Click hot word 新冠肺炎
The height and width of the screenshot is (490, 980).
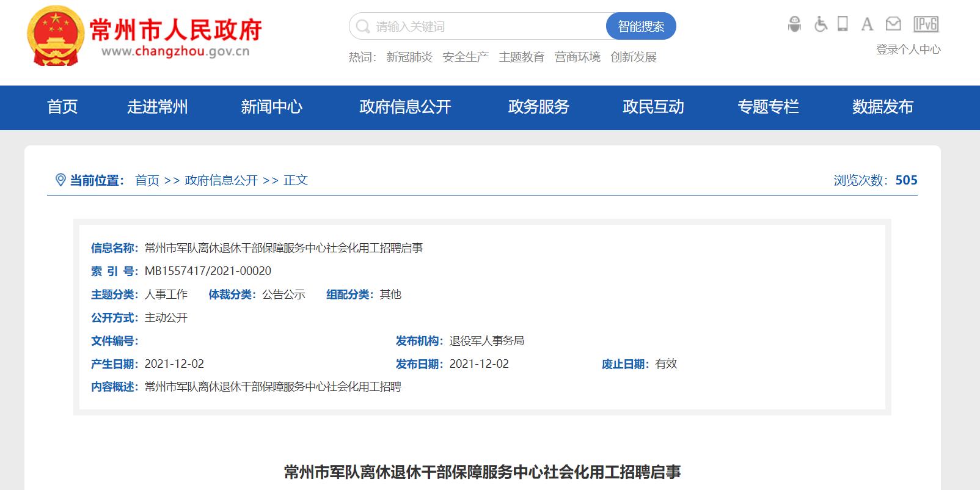(409, 57)
